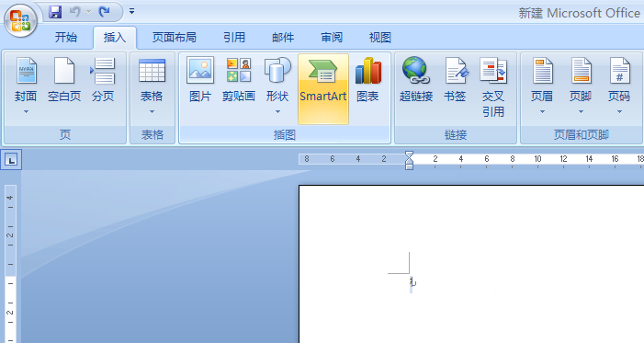
Task: Click the Office button
Action: 20,20
